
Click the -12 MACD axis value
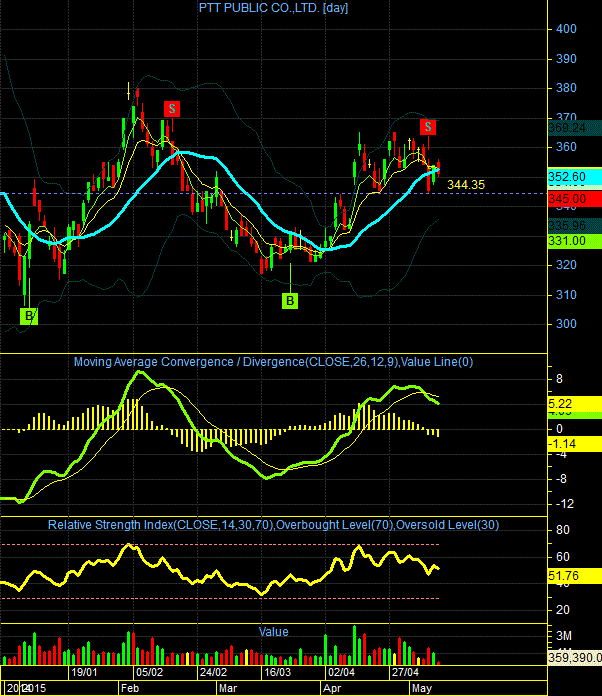point(565,504)
